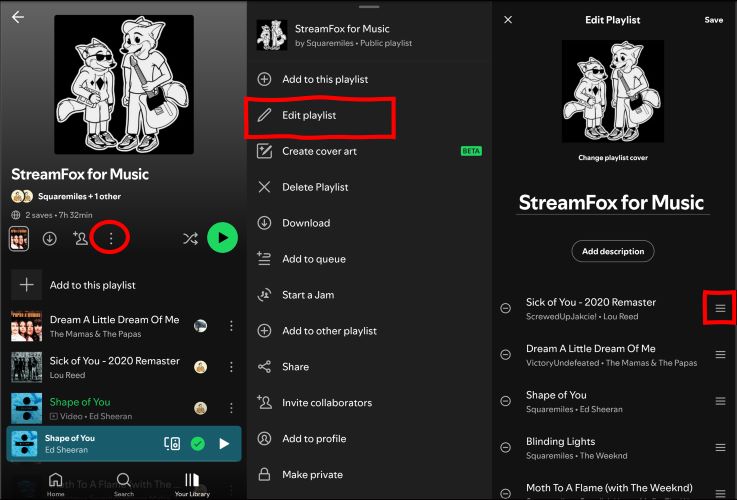This screenshot has height=500, width=737.
Task: Choose Add to profile option
Action: (x=369, y=439)
